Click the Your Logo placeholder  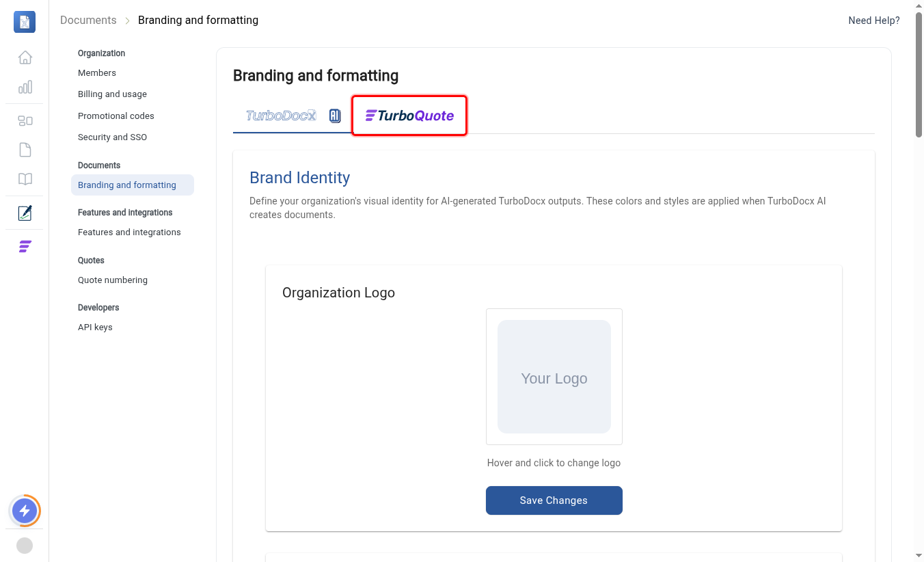[554, 377]
